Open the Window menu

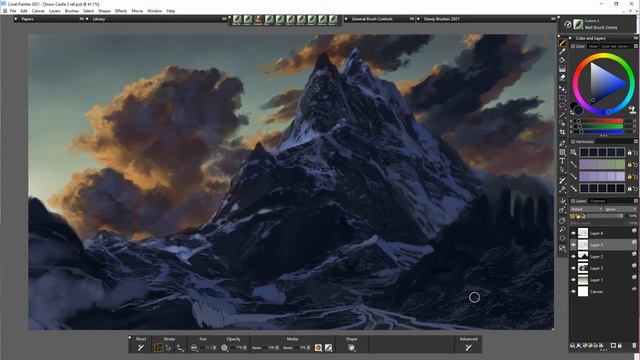click(x=154, y=11)
